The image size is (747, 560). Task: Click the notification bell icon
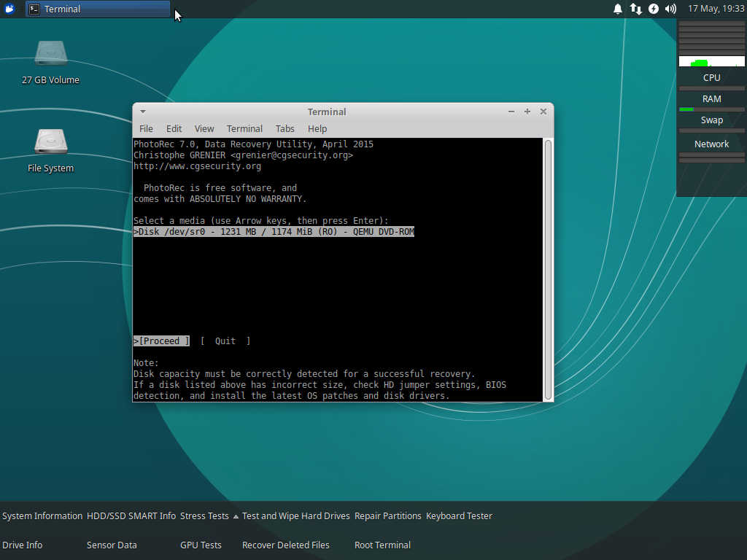[x=618, y=9]
